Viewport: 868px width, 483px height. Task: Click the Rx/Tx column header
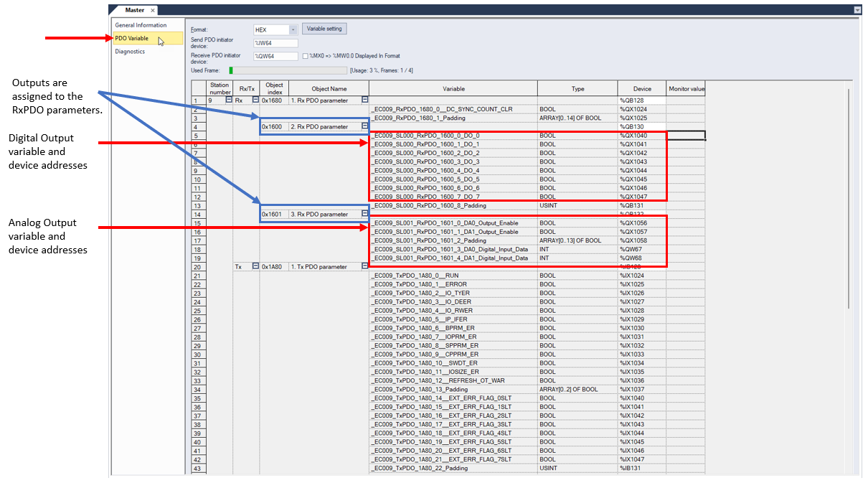[246, 88]
